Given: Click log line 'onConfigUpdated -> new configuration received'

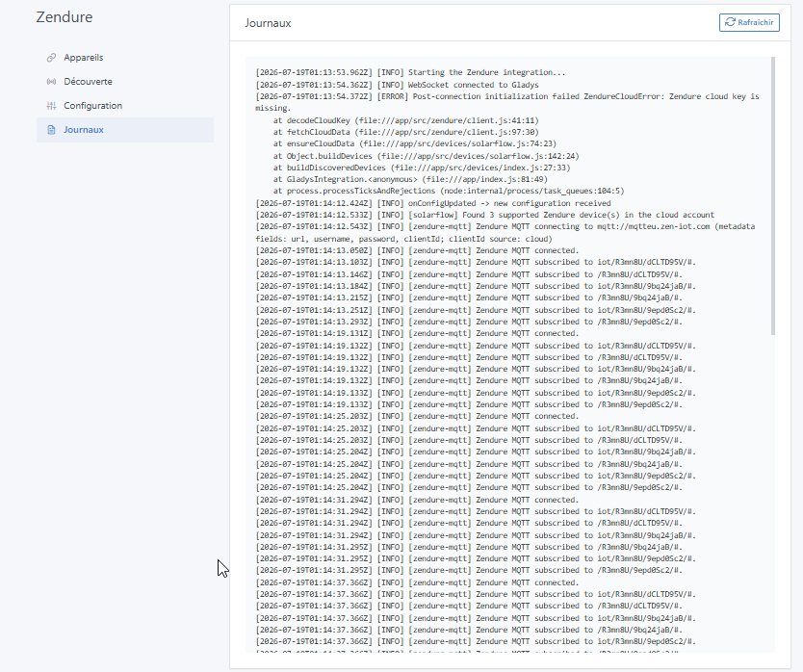Looking at the screenshot, I should 432,203.
